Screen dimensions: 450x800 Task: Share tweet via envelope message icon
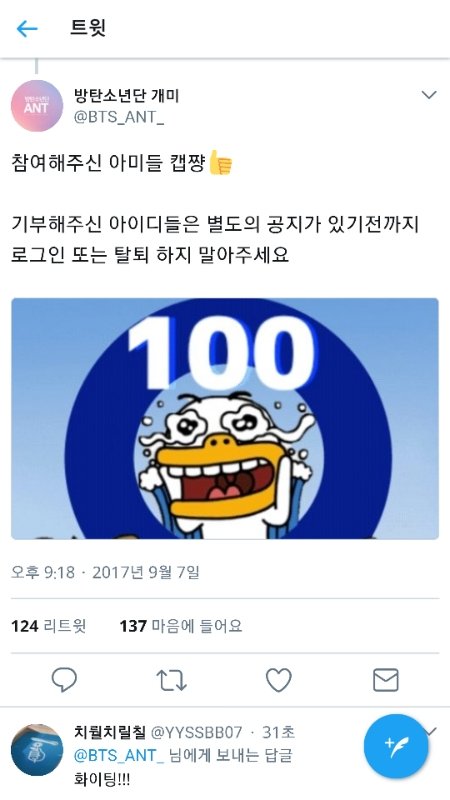(x=386, y=680)
